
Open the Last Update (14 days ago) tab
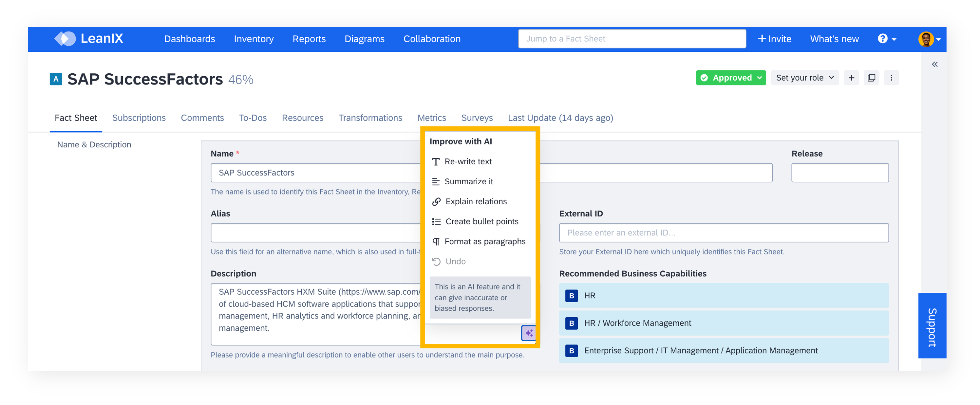560,118
